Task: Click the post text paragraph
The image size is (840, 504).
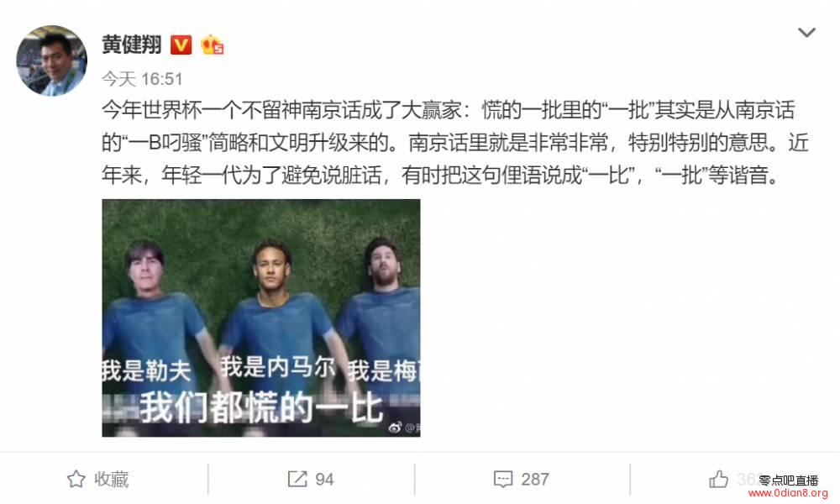Action: click(x=454, y=143)
